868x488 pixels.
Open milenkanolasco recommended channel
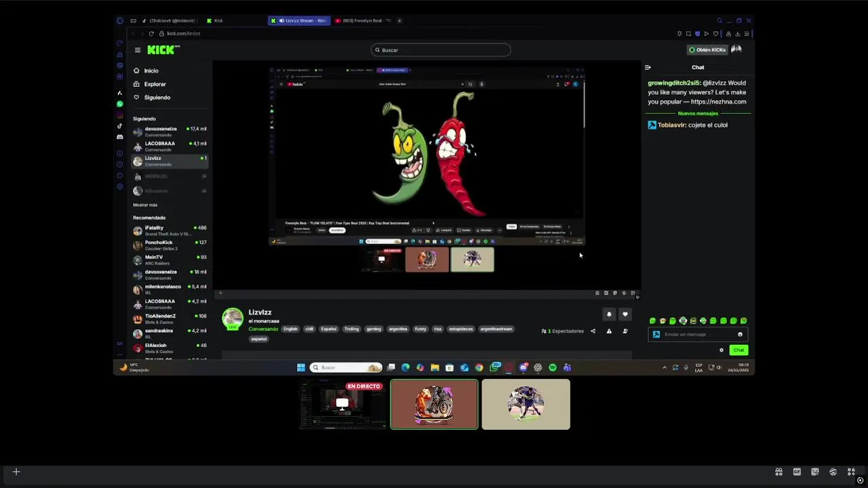(170, 289)
